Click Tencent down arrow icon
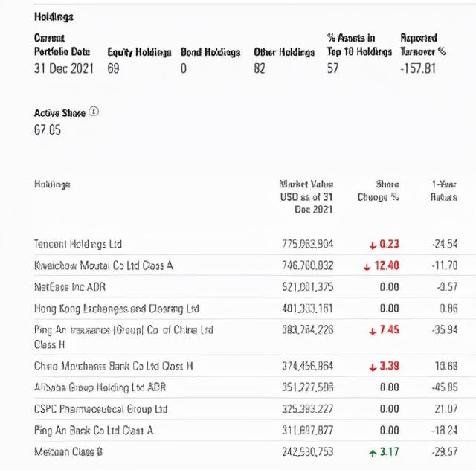The image size is (476, 470). pyautogui.click(x=373, y=245)
